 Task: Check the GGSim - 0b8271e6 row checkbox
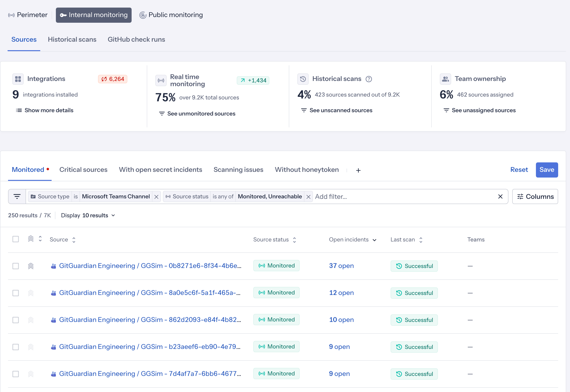(x=16, y=266)
